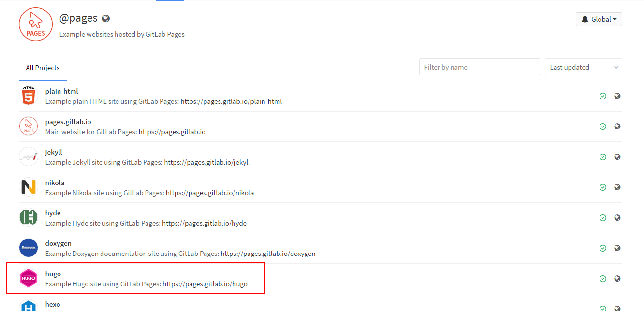Visit the https://pages.gitlab.io main website URL
The height and width of the screenshot is (311, 644).
(x=172, y=132)
